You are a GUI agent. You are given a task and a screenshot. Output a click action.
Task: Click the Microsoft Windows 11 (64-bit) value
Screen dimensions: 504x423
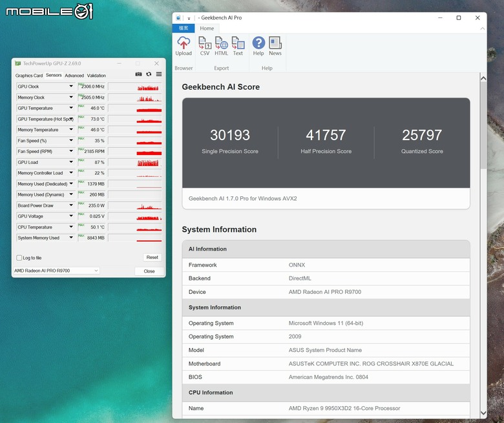click(x=326, y=323)
